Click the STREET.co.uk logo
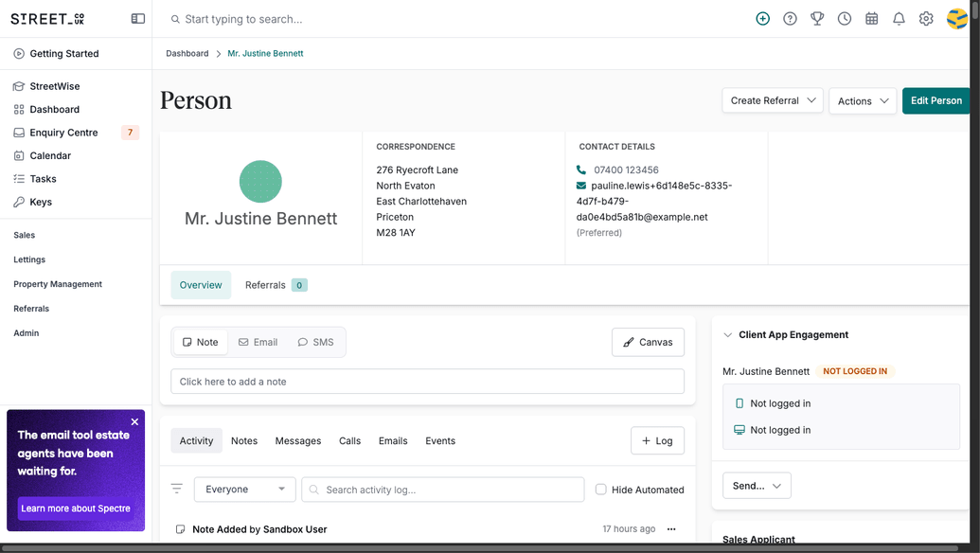 tap(47, 19)
